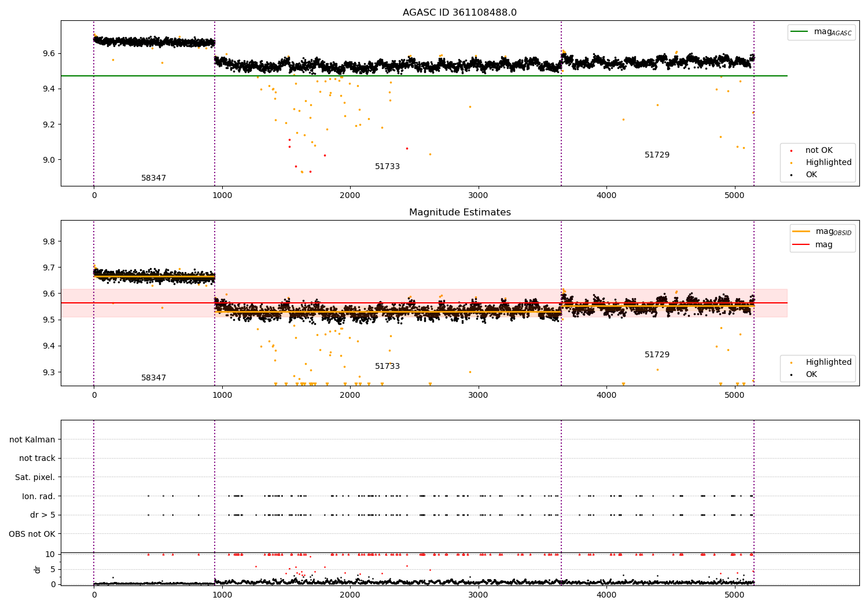Click the '9.2' tick on the top plot
This screenshot has width=868, height=608.
coord(49,124)
